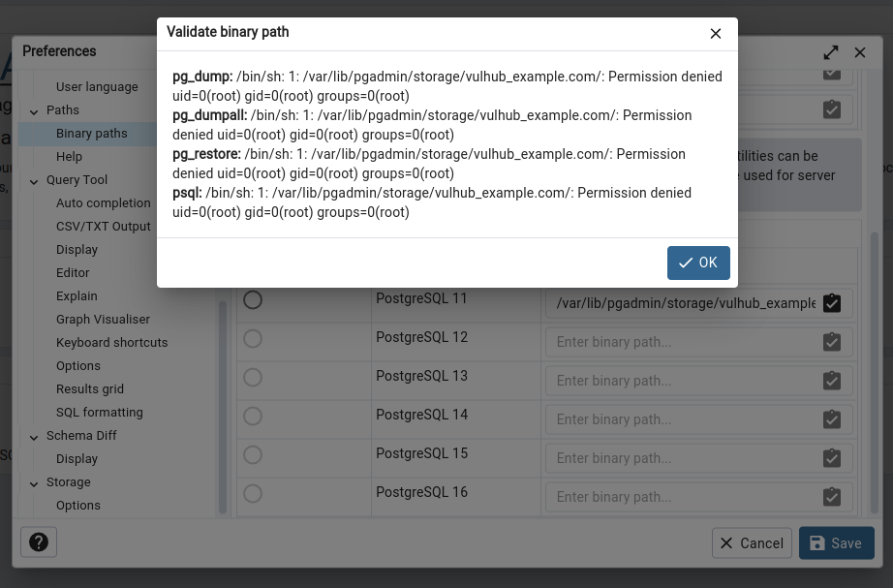The image size is (893, 588).
Task: Set PostgreSQL 15 as default binary
Action: pyautogui.click(x=253, y=454)
